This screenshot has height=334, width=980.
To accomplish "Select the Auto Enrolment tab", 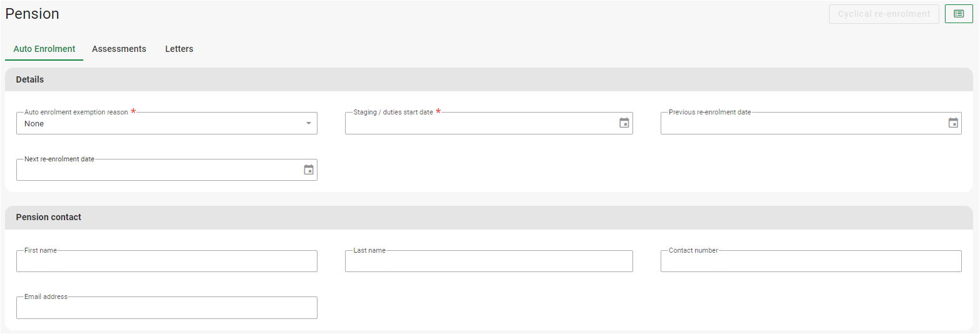I will click(44, 49).
